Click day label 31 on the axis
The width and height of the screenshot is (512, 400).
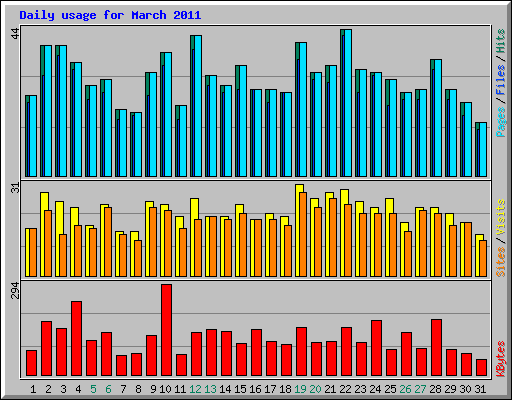click(x=480, y=389)
